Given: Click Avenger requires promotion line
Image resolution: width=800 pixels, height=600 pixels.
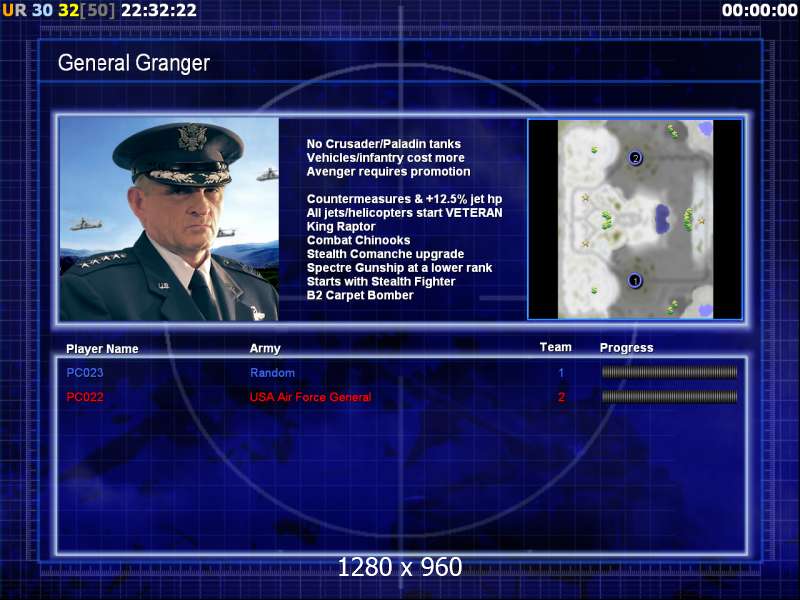Looking at the screenshot, I should (388, 171).
